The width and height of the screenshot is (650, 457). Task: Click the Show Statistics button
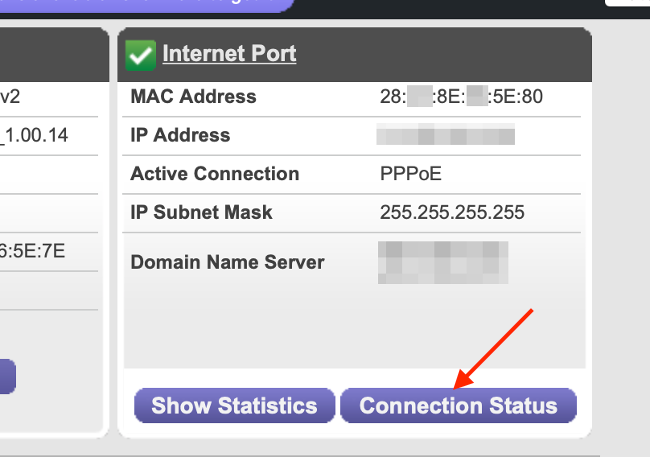point(234,405)
